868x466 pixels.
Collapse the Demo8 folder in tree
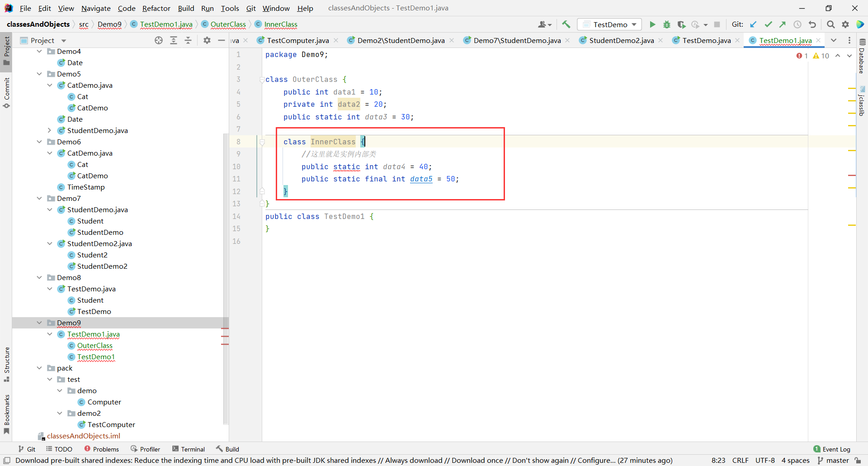pyautogui.click(x=39, y=277)
